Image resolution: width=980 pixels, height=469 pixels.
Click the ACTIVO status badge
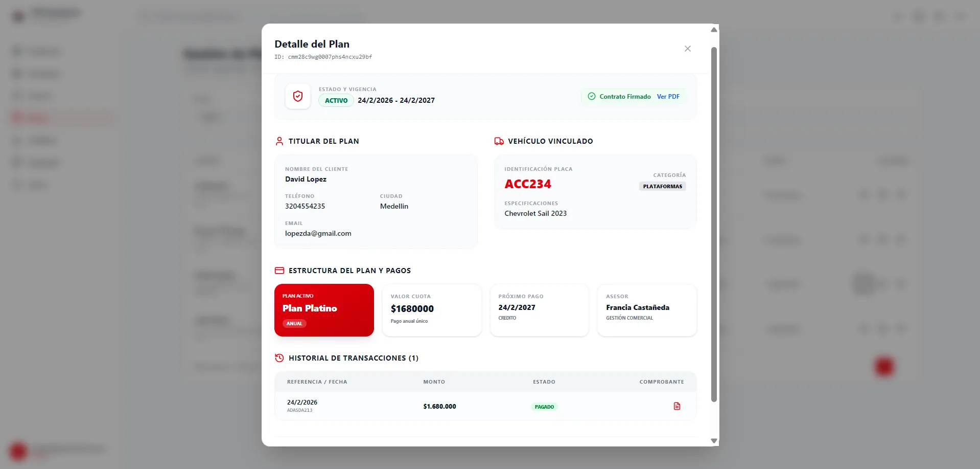[336, 100]
